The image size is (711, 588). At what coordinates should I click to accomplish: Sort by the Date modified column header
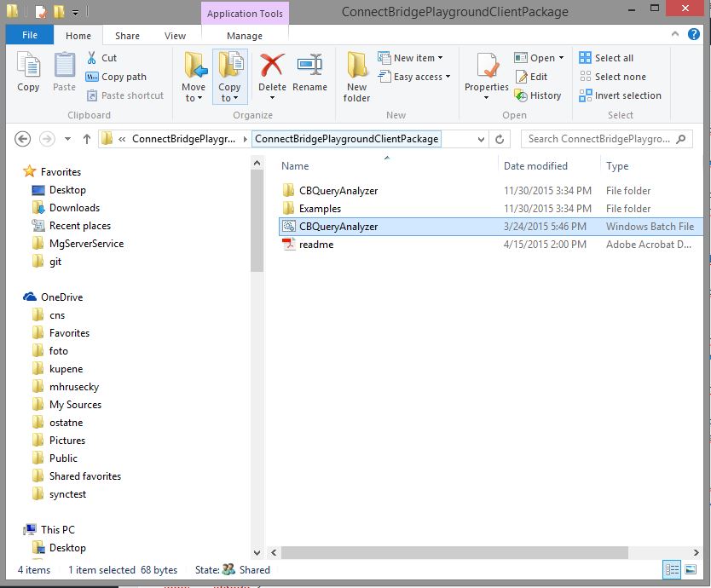535,166
